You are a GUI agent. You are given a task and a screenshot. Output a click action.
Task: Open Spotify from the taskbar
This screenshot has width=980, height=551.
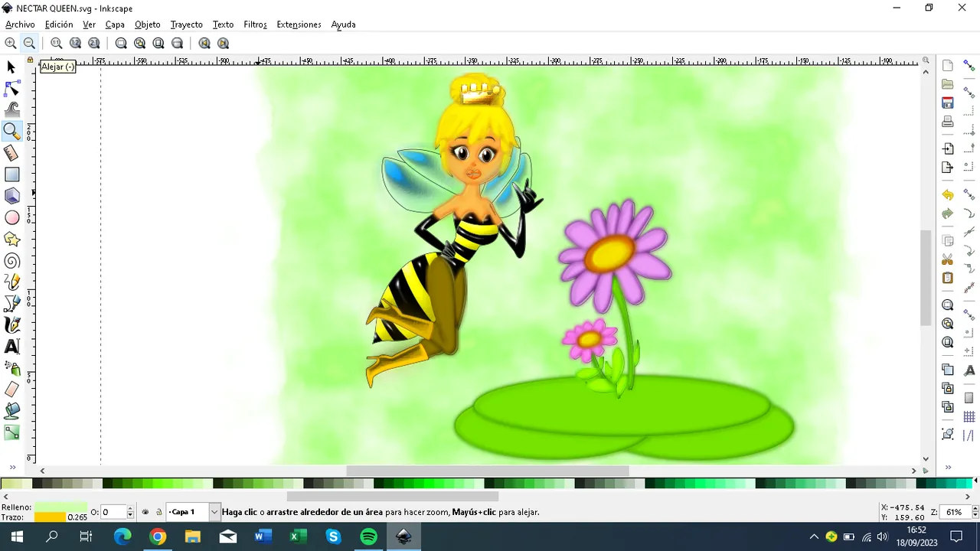(x=369, y=536)
